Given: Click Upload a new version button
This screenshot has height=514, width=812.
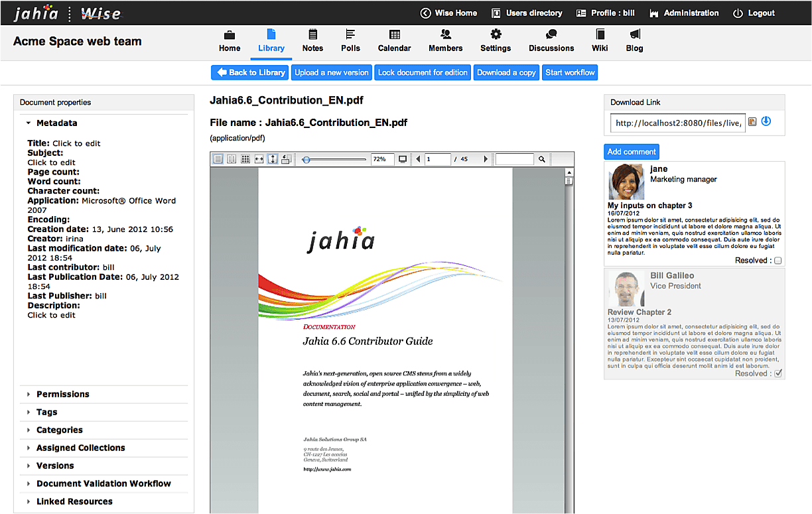Looking at the screenshot, I should [x=331, y=72].
